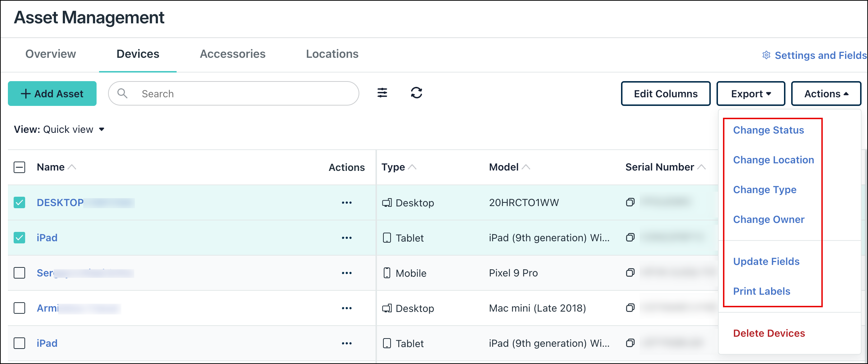Open the Quick view selector
The width and height of the screenshot is (868, 364).
pyautogui.click(x=73, y=129)
